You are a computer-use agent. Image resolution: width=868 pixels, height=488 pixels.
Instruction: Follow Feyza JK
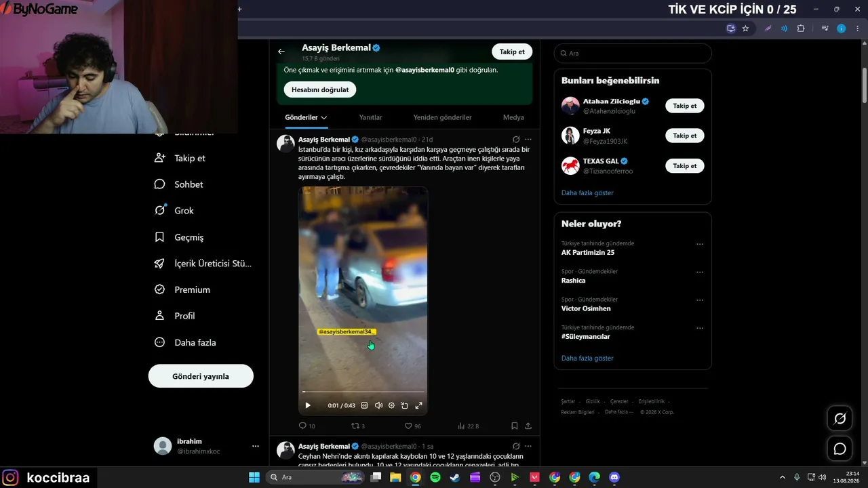(685, 136)
